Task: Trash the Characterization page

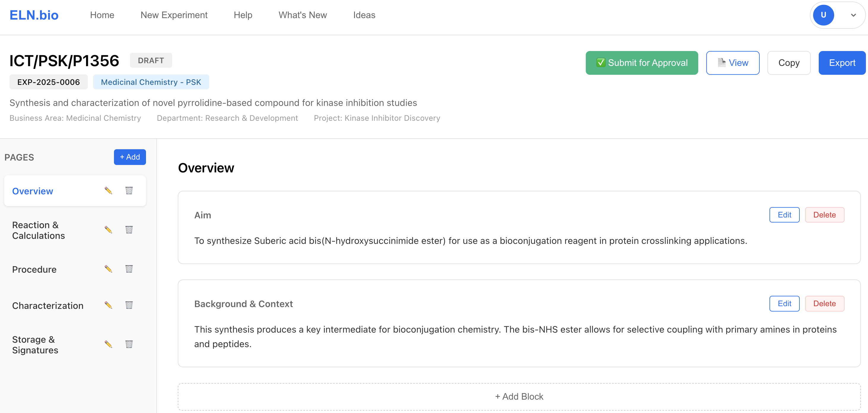Action: click(129, 305)
